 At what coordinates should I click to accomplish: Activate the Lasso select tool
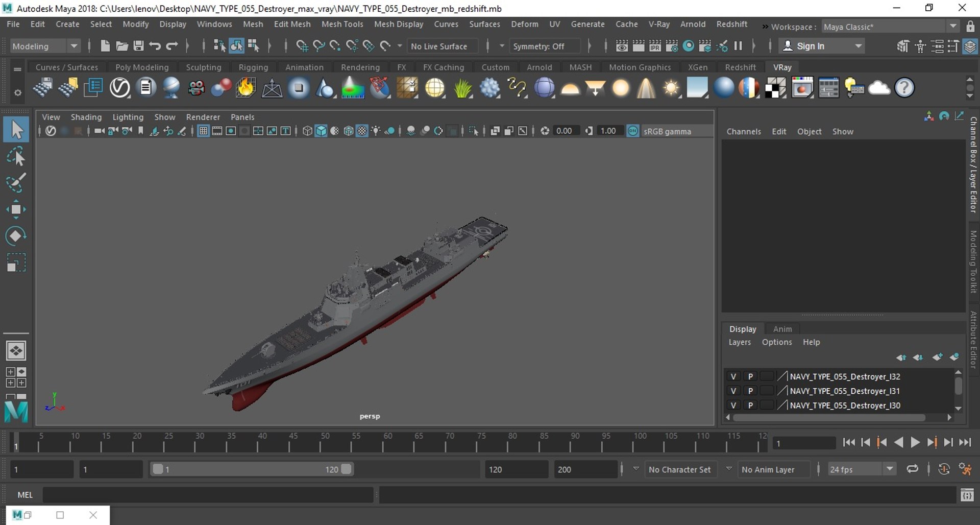click(x=16, y=157)
